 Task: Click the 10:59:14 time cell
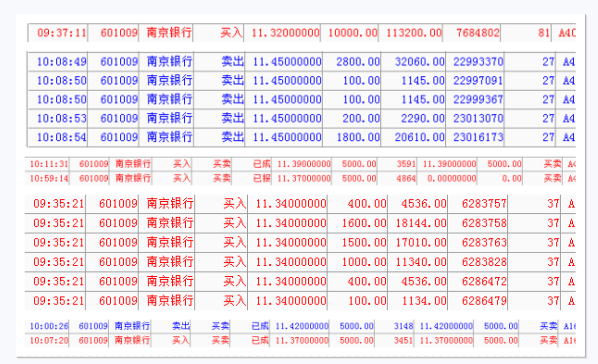49,178
